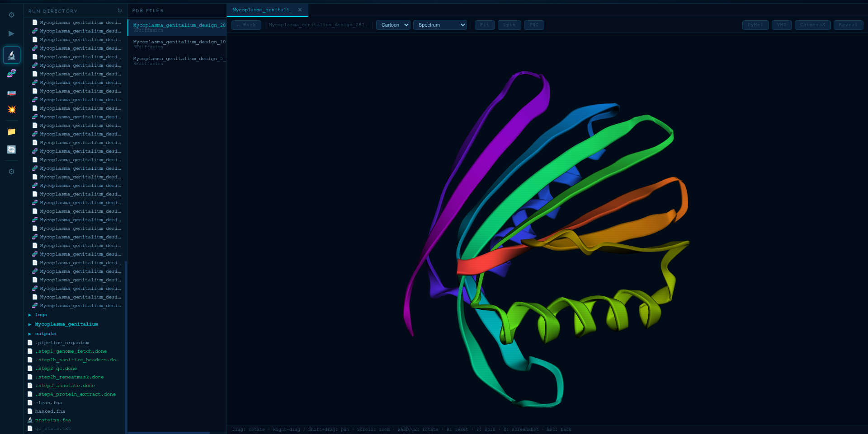Click the file icon beside clean.fna

pos(30,403)
